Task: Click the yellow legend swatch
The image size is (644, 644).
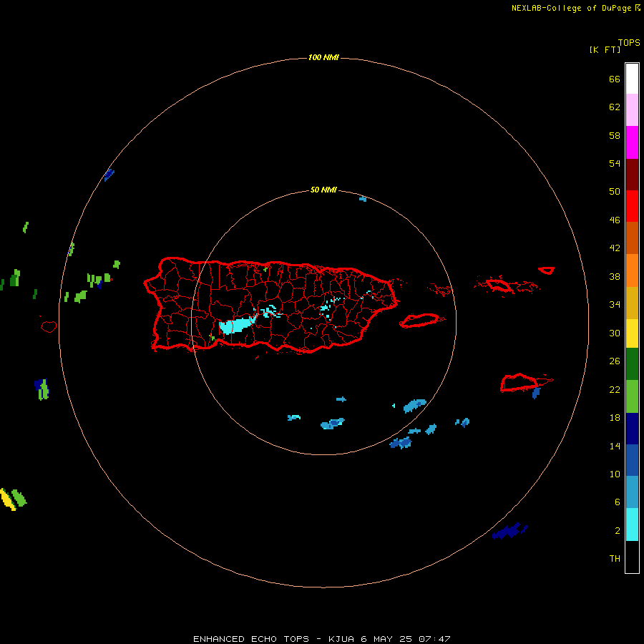Action: tap(632, 333)
